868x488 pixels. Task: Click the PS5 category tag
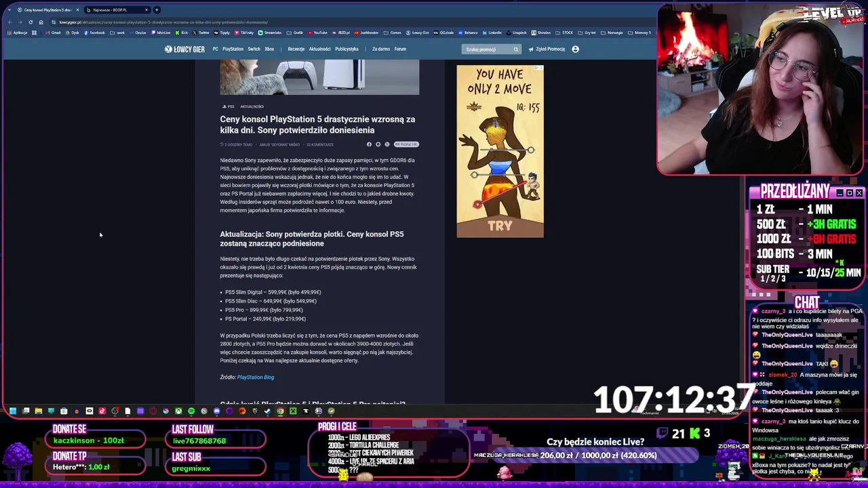click(229, 106)
